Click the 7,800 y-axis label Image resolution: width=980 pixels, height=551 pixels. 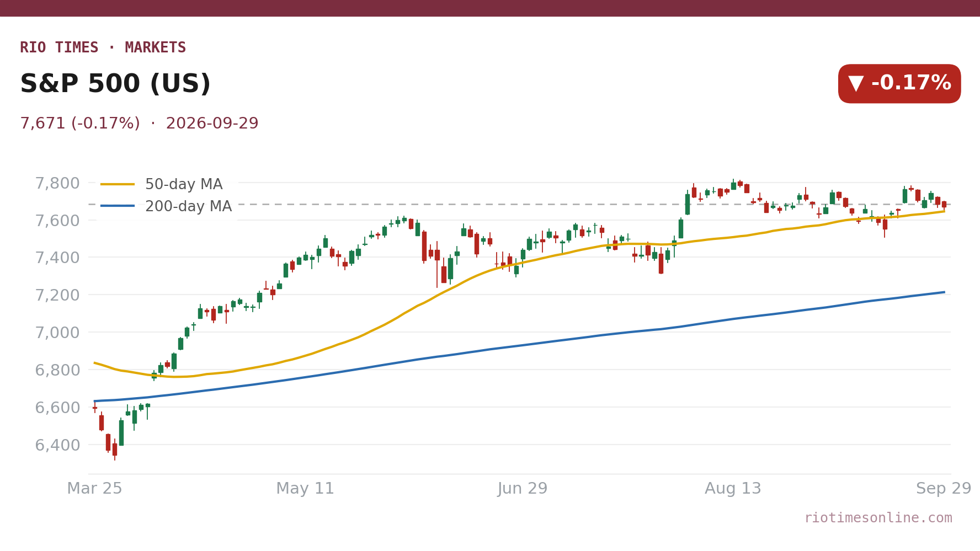click(x=57, y=183)
